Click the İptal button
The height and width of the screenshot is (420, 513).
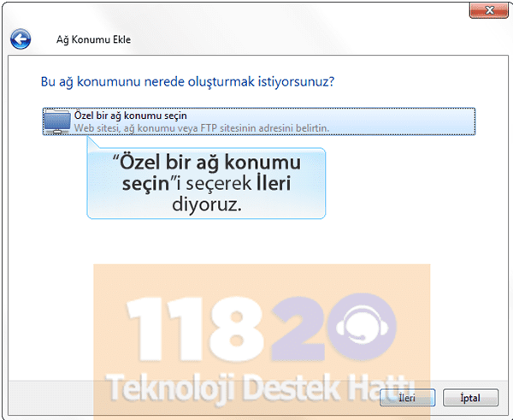pyautogui.click(x=470, y=398)
